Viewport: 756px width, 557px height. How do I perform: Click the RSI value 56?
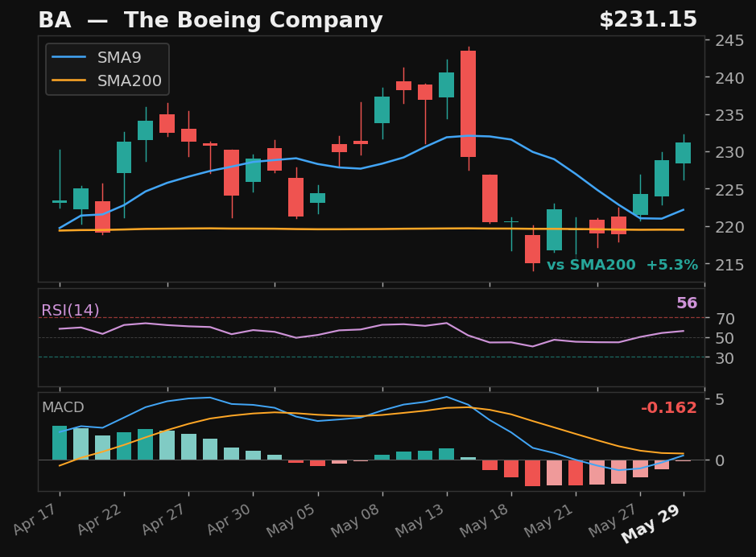pyautogui.click(x=687, y=303)
